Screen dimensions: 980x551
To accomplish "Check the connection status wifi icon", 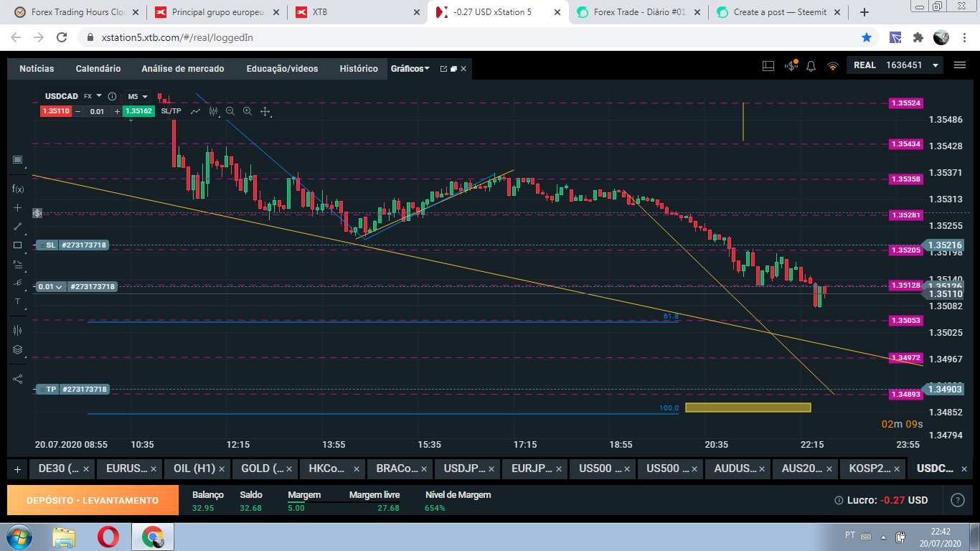I will click(833, 66).
